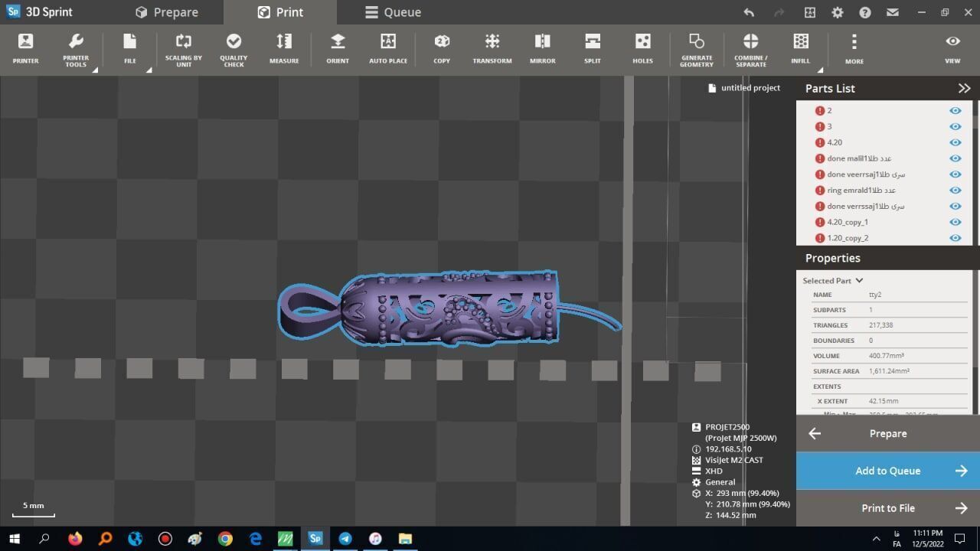Toggle visibility of part 3
Viewport: 980px width, 551px height.
point(955,126)
